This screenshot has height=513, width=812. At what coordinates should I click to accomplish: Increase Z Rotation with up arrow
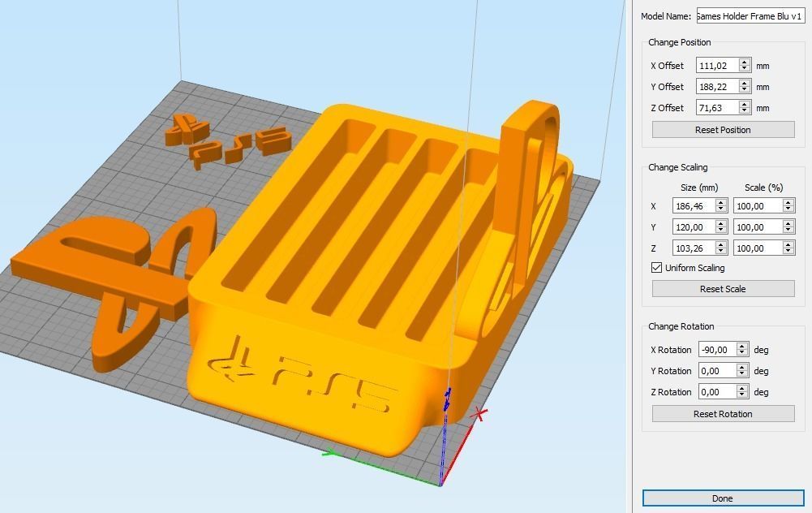(742, 389)
